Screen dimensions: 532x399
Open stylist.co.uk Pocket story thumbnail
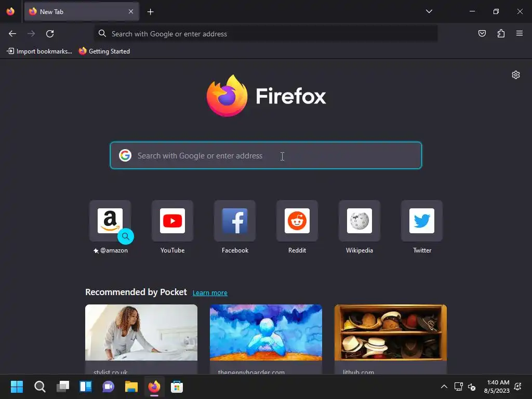pos(141,332)
